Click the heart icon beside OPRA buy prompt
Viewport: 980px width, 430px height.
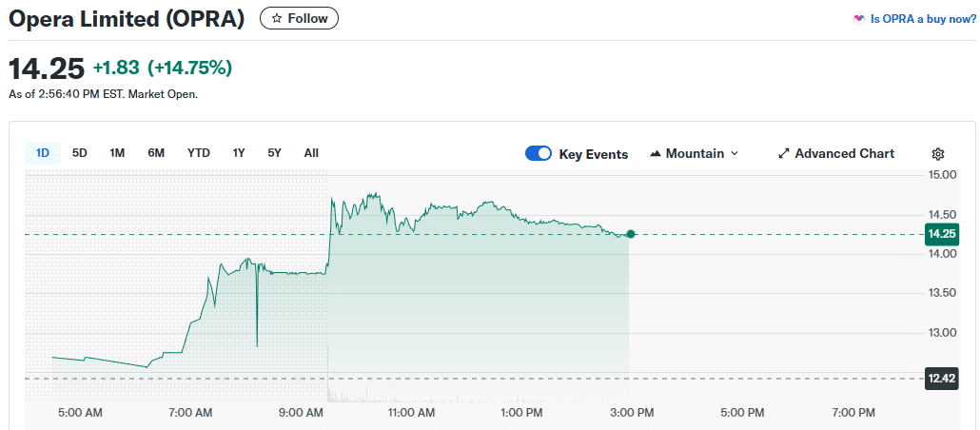(859, 18)
